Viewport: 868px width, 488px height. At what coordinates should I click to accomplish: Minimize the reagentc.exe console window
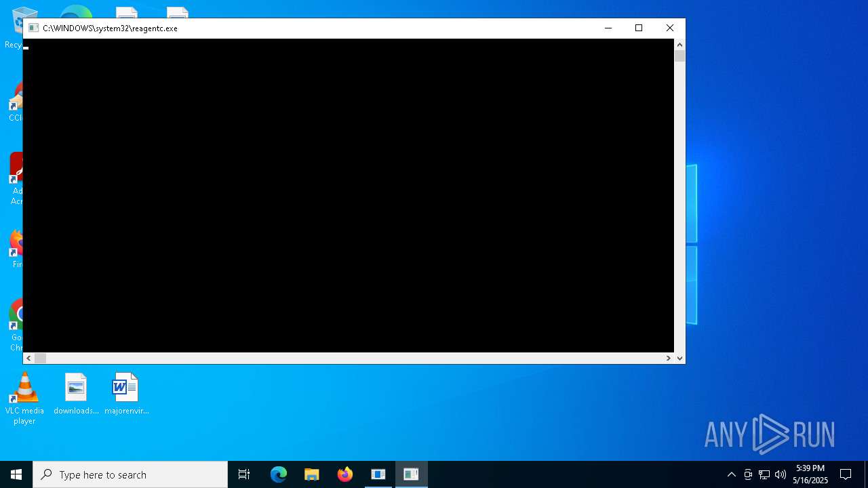pos(608,28)
